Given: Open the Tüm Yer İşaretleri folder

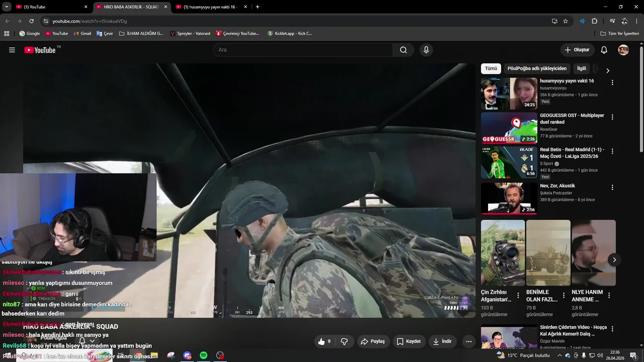Looking at the screenshot, I should pyautogui.click(x=620, y=34).
